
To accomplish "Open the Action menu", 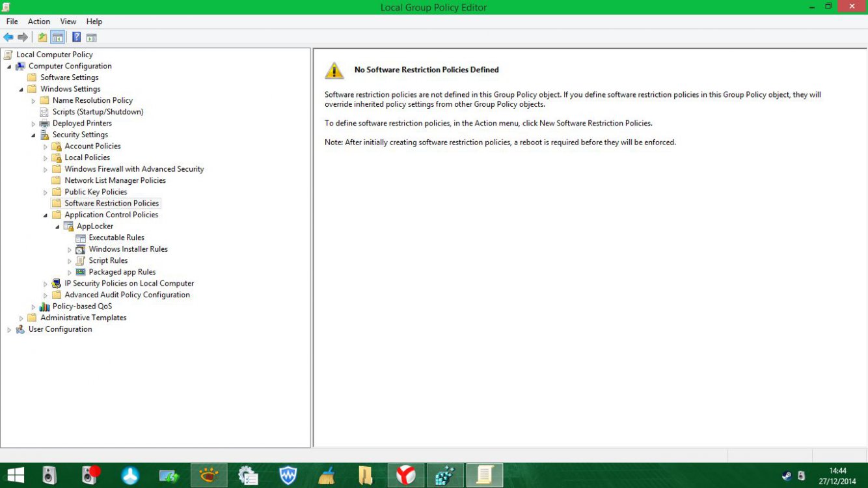I will pyautogui.click(x=39, y=21).
